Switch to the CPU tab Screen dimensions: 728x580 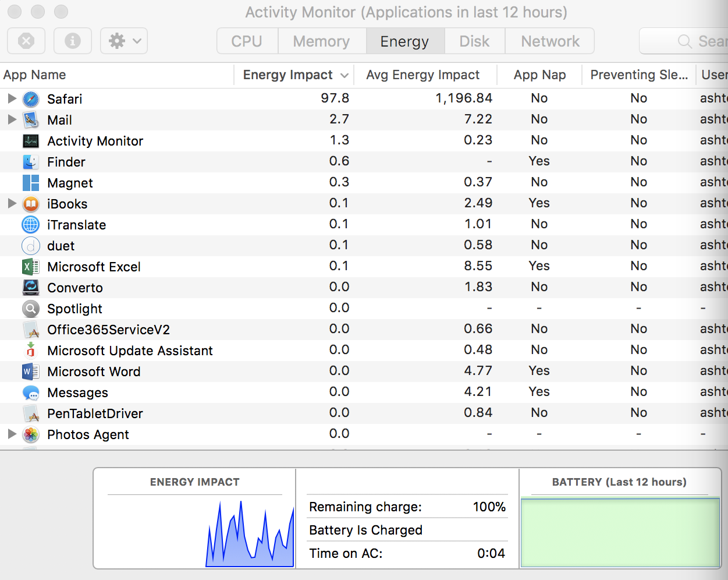(247, 41)
